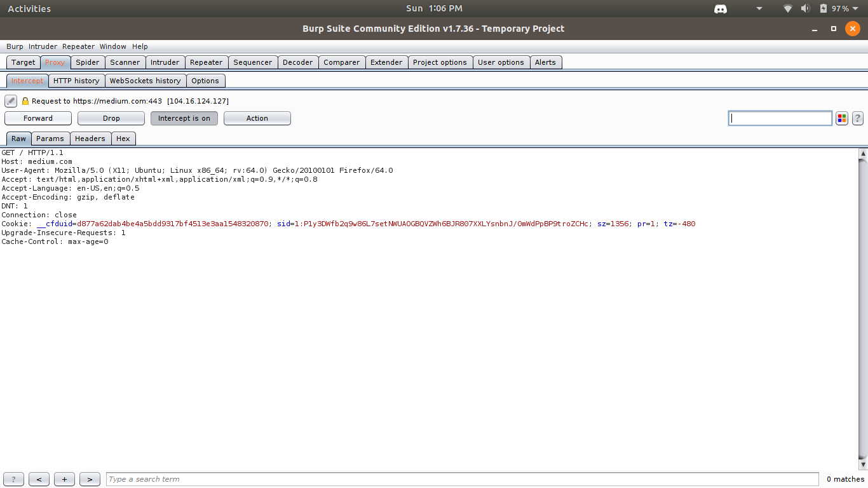This screenshot has height=488, width=868.
Task: Open the Activities overview
Action: pos(29,9)
